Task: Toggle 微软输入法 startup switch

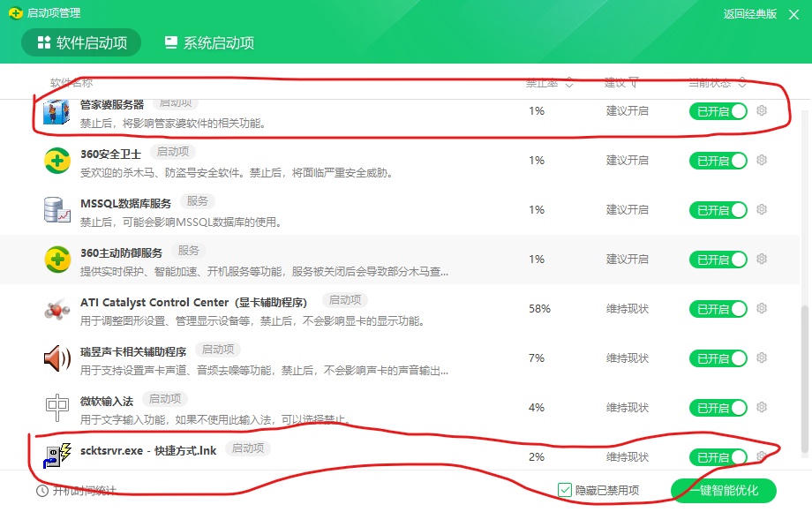Action: (718, 408)
